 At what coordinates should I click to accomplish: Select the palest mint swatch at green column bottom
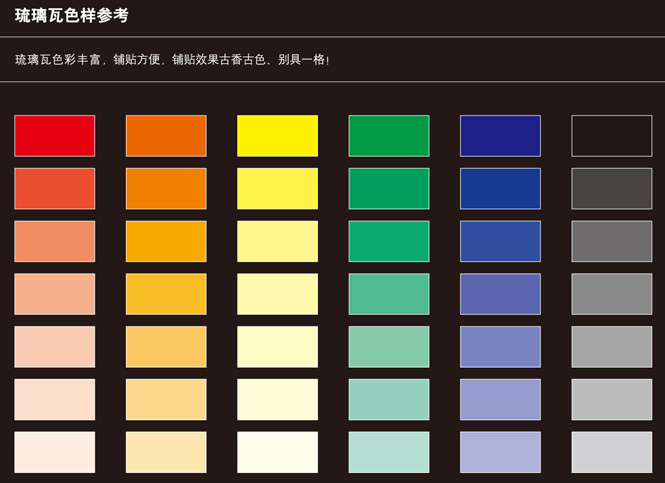[389, 452]
